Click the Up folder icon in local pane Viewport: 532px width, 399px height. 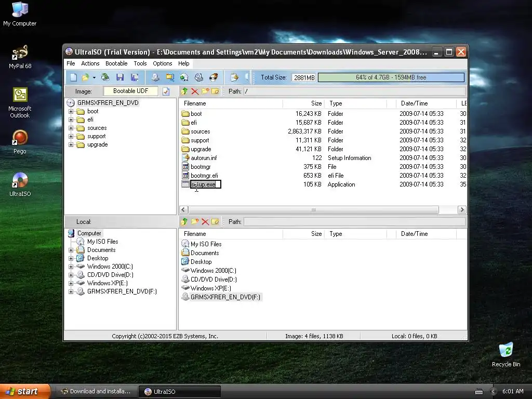tap(184, 221)
